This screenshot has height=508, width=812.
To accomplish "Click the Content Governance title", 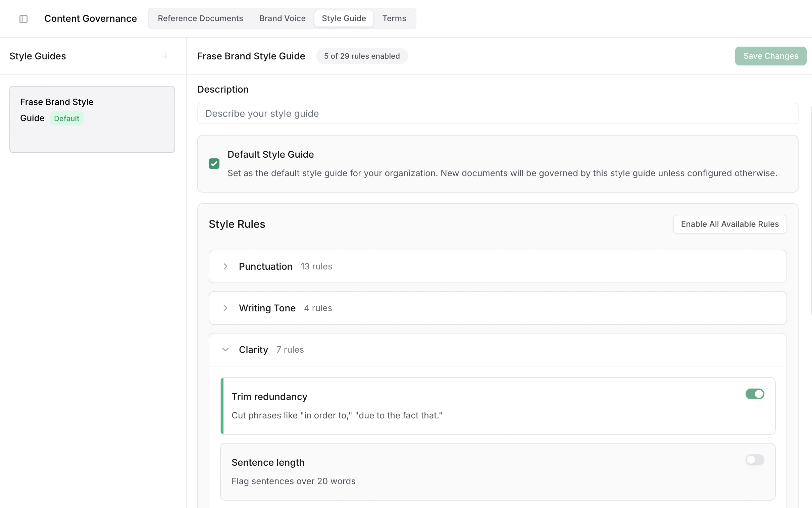I will point(91,19).
